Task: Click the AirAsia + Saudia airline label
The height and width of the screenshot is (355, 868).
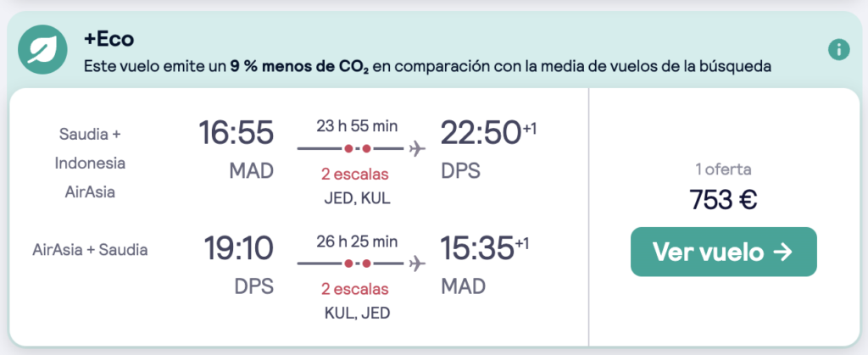Action: [90, 250]
